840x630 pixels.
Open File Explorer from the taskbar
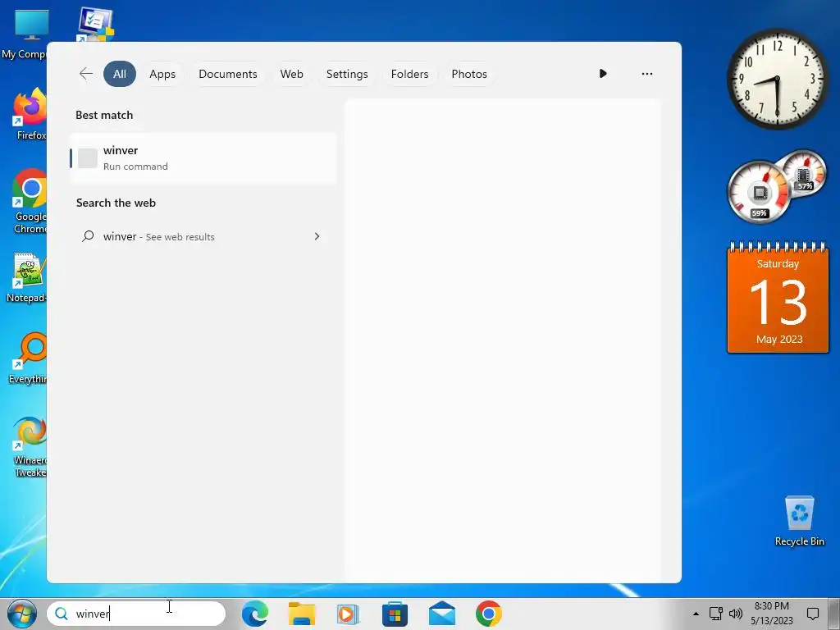coord(302,614)
